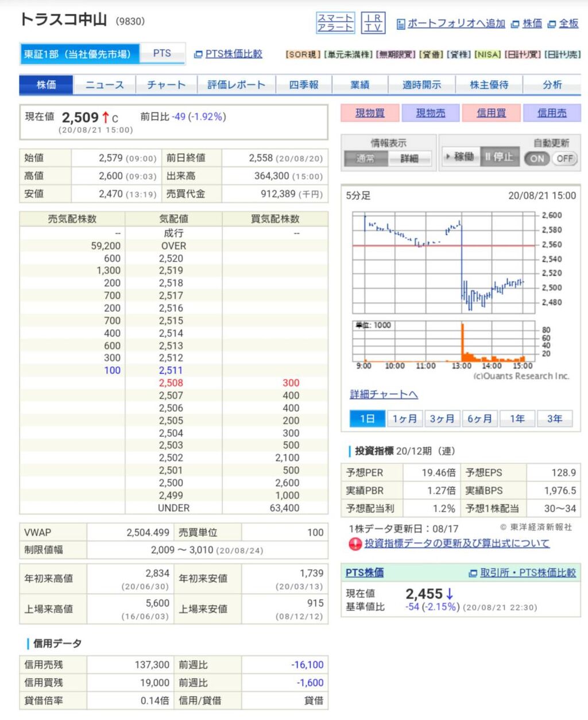Set information display to 詳細
The height and width of the screenshot is (720, 588).
[x=409, y=158]
